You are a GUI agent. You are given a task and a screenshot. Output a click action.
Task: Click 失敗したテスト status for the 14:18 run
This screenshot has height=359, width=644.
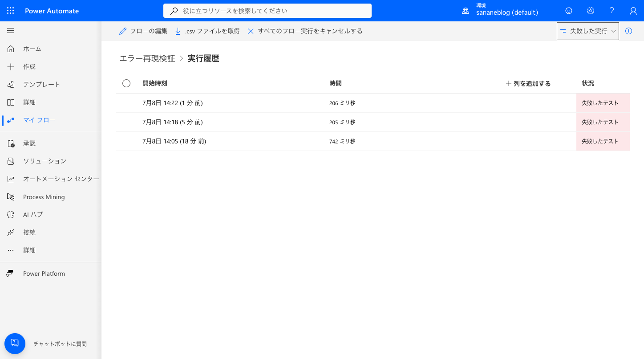pos(603,122)
